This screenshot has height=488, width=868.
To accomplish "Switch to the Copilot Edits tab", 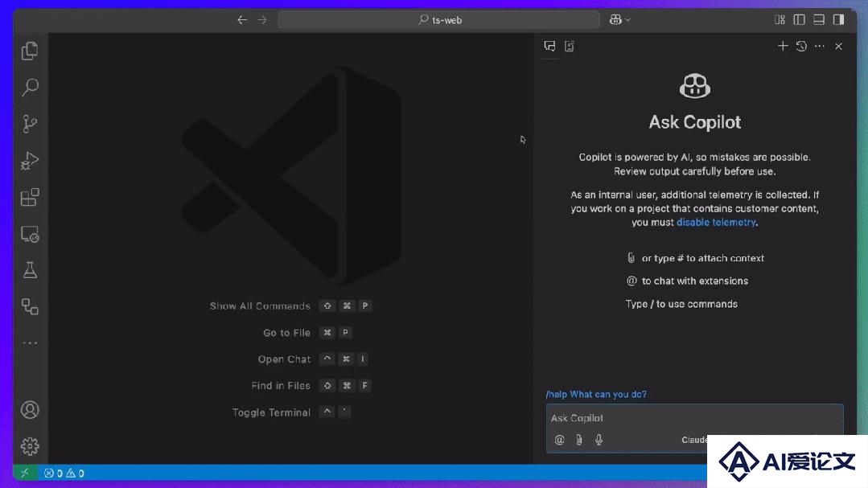I will [x=569, y=46].
